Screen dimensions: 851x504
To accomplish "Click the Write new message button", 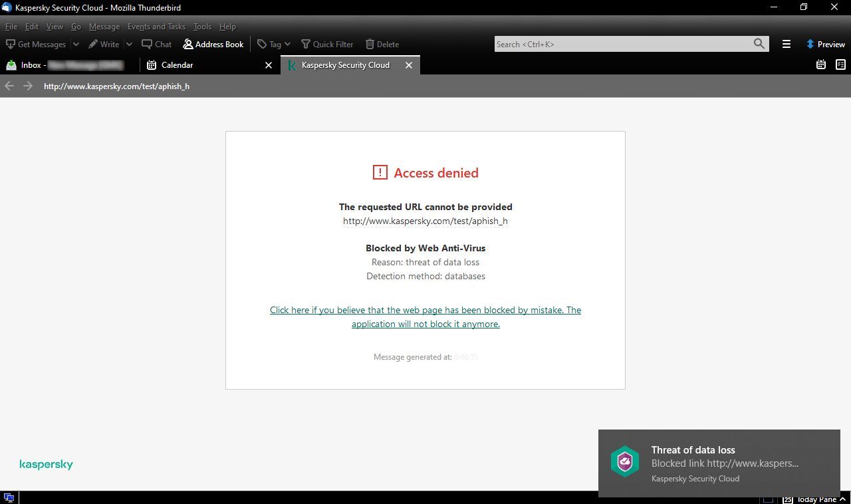I will click(104, 45).
